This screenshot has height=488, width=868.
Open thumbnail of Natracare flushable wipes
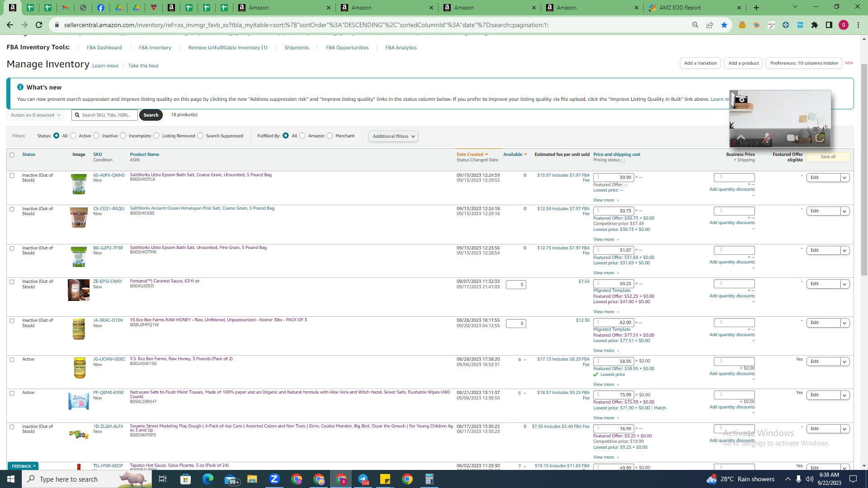point(79,401)
